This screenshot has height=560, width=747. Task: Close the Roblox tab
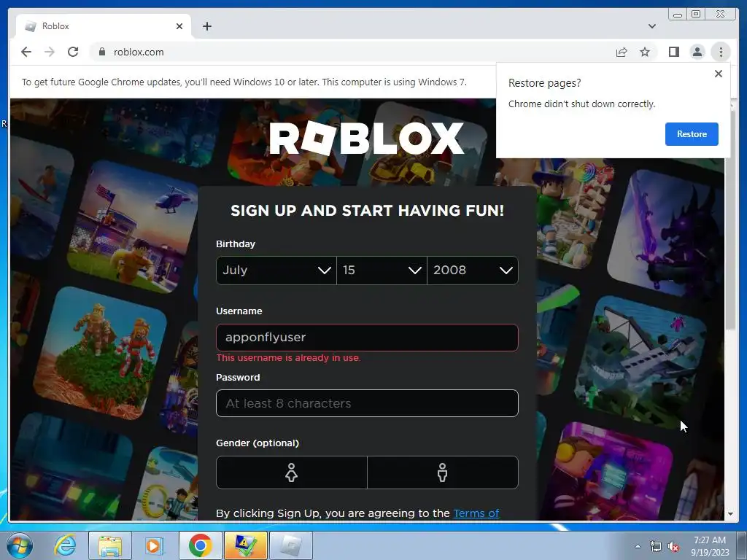tap(179, 26)
